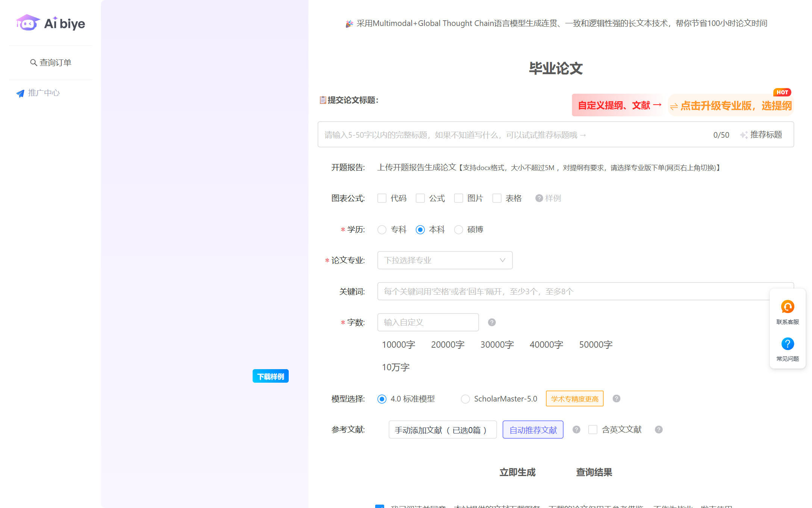Open 查询订单 order search
The height and width of the screenshot is (508, 812).
(x=51, y=62)
